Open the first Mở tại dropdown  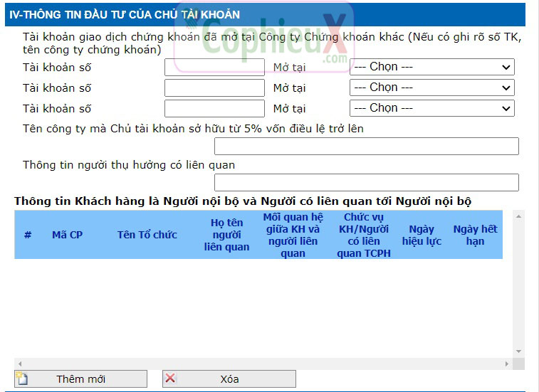(431, 67)
